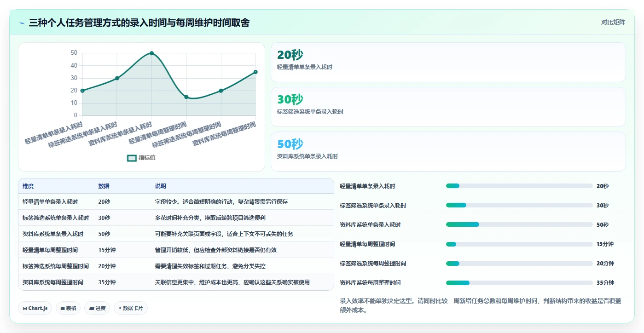
Task: Click the footnote paragraph starting 录入效率不能单独决定选型
Action: coord(481,305)
